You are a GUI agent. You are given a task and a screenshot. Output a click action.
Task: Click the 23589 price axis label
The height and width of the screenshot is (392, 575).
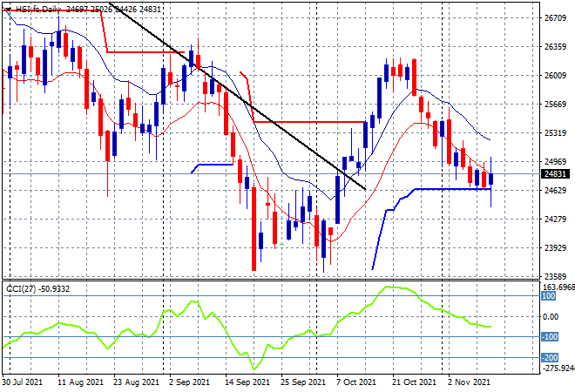pos(555,276)
